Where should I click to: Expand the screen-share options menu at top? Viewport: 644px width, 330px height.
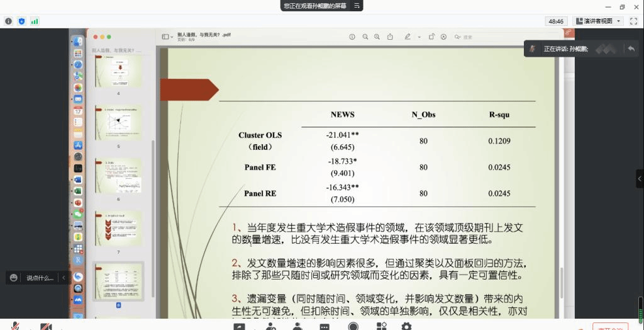coord(357,6)
